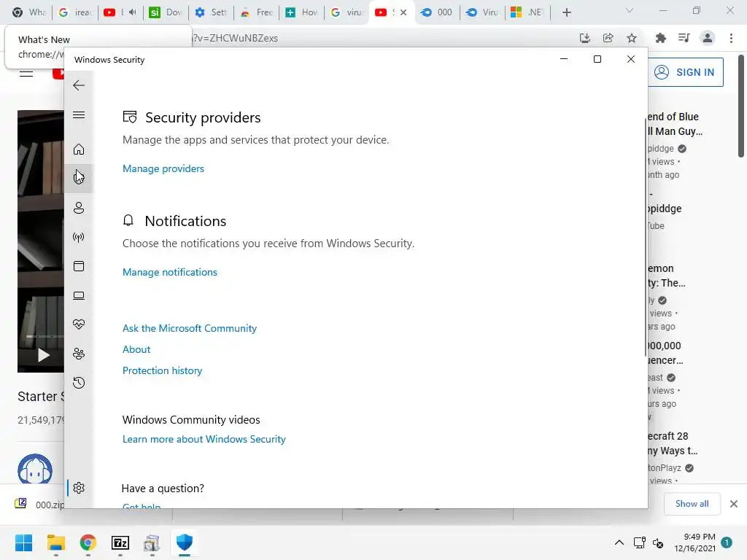Open Chrome three-dot menu

tap(731, 38)
